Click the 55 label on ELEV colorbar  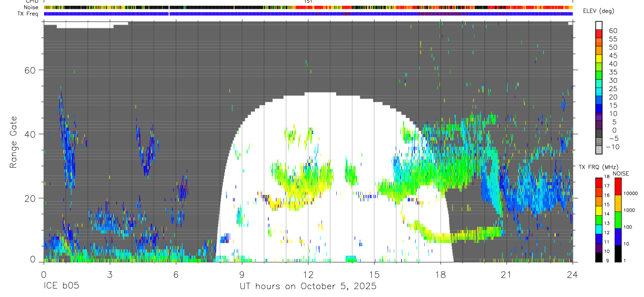click(x=612, y=39)
